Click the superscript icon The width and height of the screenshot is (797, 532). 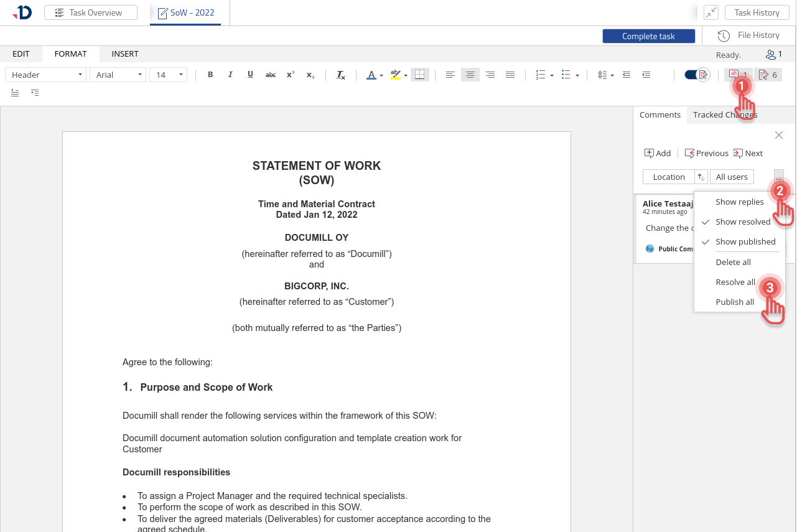click(x=291, y=75)
